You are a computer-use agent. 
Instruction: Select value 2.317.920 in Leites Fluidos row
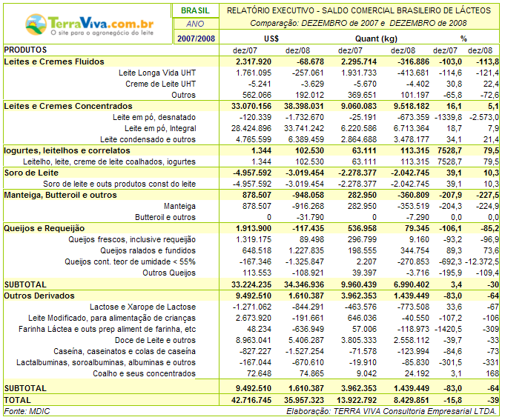click(x=254, y=61)
